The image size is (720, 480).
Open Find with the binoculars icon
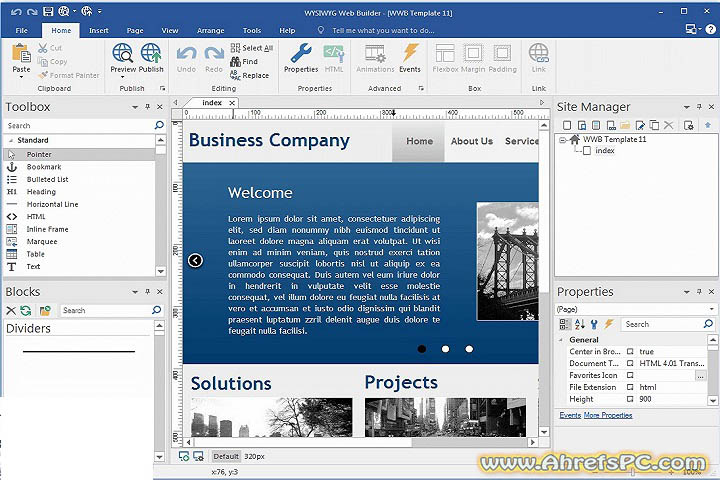pos(235,62)
